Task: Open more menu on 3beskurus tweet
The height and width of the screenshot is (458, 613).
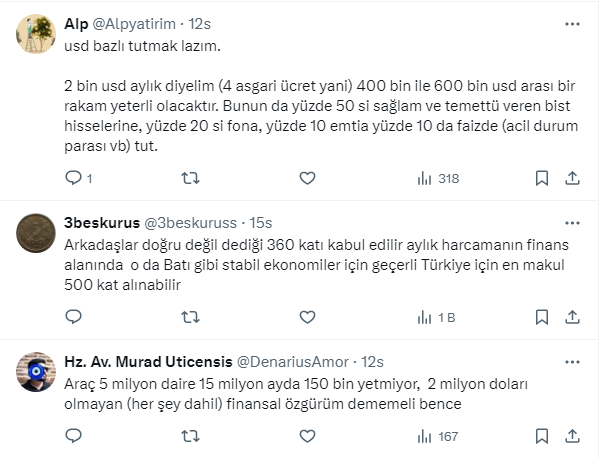Action: tap(570, 222)
